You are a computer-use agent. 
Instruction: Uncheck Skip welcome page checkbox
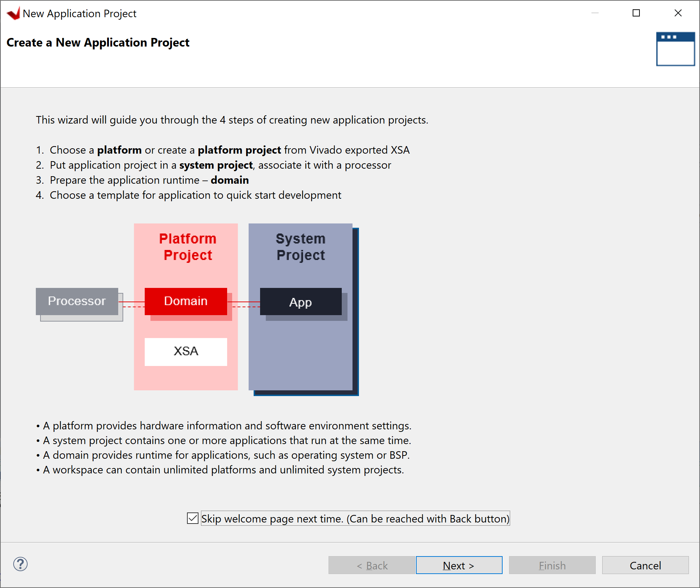tap(193, 518)
